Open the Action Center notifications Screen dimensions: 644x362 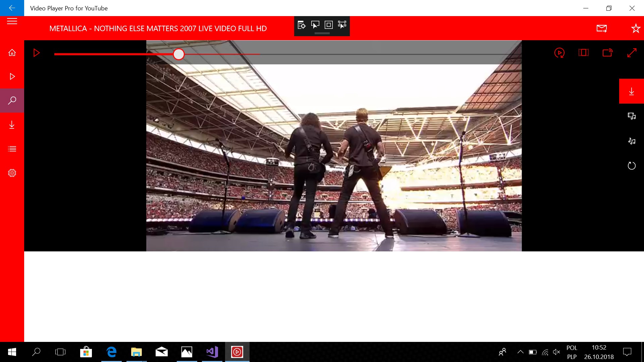627,352
